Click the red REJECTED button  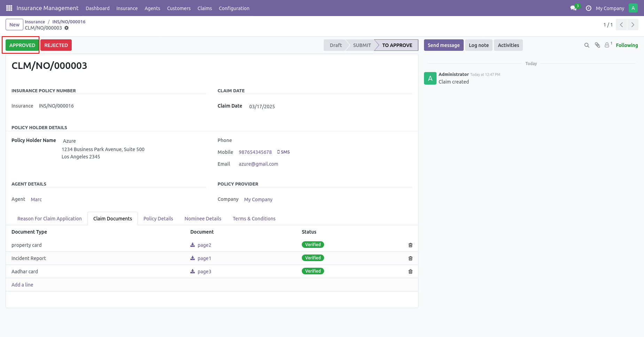56,45
